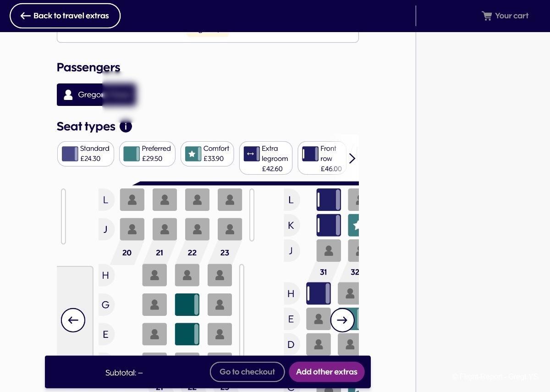
Task: Select the comfort star seat in row K
Action: click(x=354, y=225)
